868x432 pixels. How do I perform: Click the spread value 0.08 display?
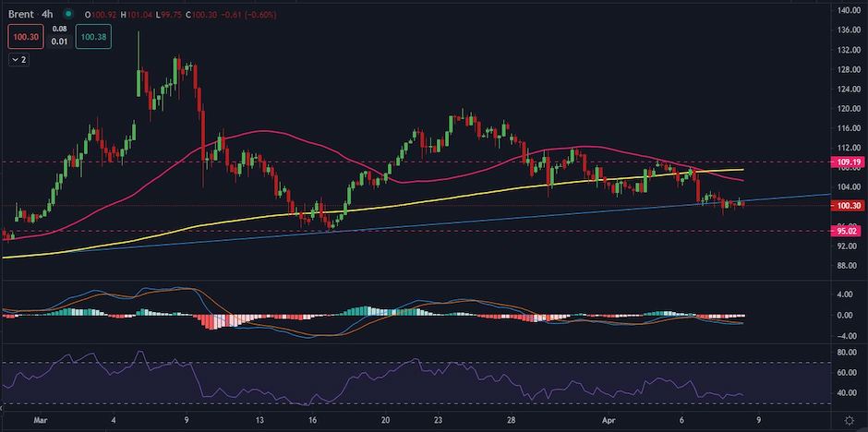click(x=58, y=30)
